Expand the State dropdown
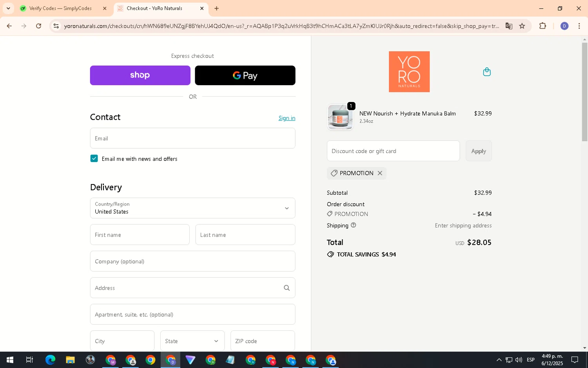588x368 pixels. click(x=192, y=341)
